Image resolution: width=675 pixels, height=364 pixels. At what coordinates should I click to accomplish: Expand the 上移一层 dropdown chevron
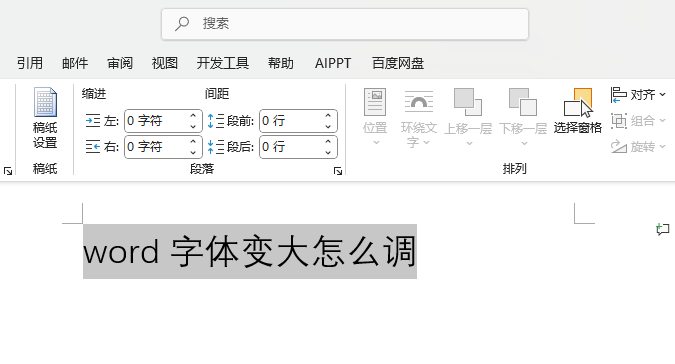click(x=469, y=143)
